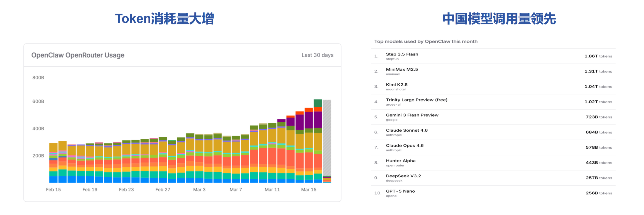Select the "Mar 7" date label
This screenshot has width=644, height=215.
(x=236, y=190)
